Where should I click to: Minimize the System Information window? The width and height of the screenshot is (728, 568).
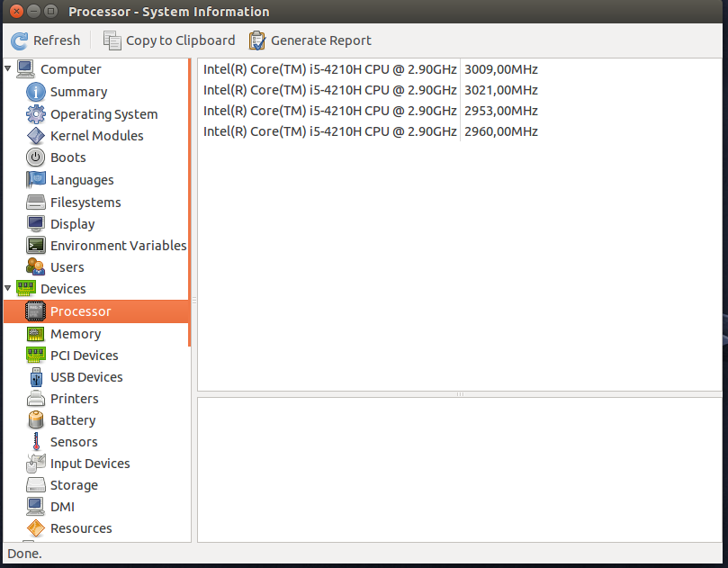pyautogui.click(x=34, y=11)
